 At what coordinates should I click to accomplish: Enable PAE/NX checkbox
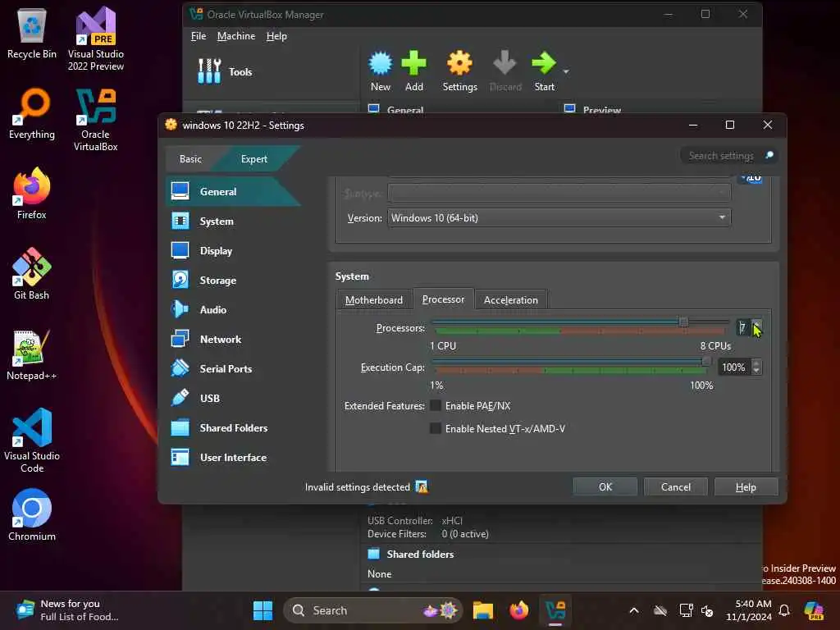(436, 405)
